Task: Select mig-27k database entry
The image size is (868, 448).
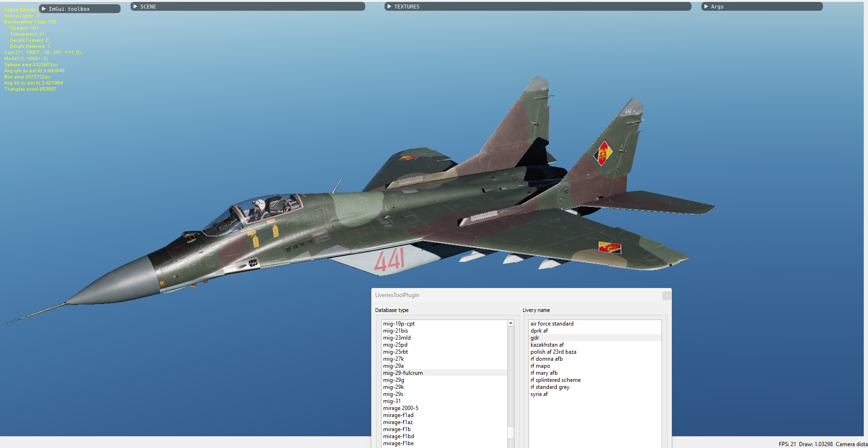Action: click(x=444, y=359)
